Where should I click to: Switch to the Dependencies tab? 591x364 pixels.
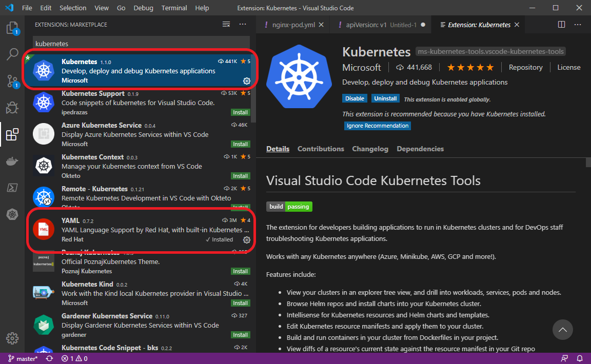click(420, 149)
